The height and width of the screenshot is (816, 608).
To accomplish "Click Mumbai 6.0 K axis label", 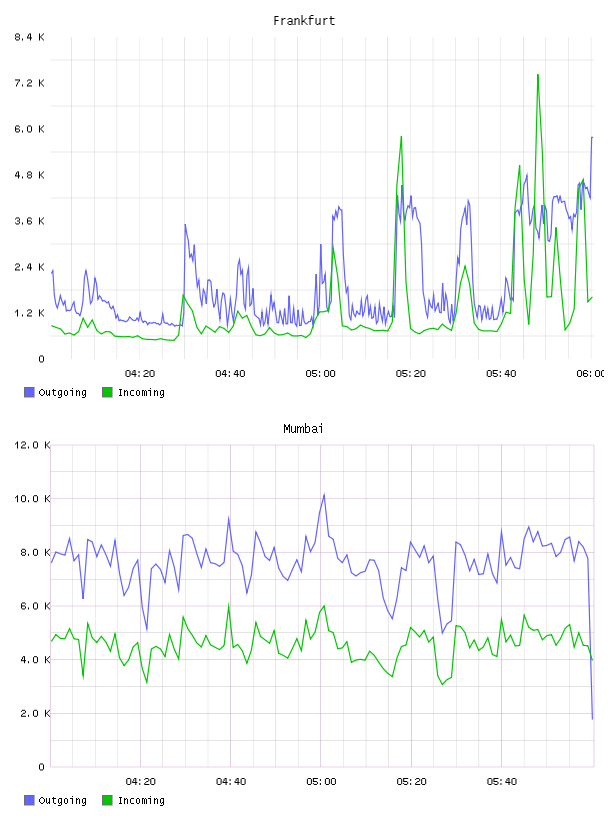I will pyautogui.click(x=35, y=606).
